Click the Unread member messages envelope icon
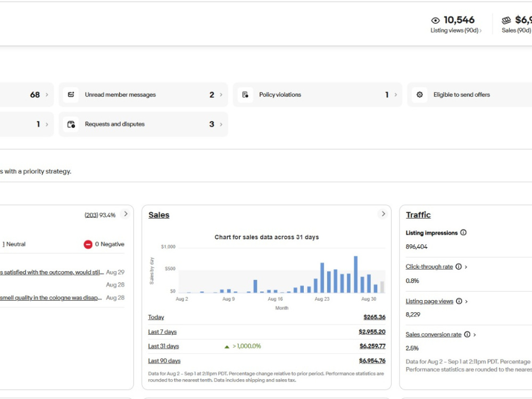The image size is (532, 399). tap(71, 95)
